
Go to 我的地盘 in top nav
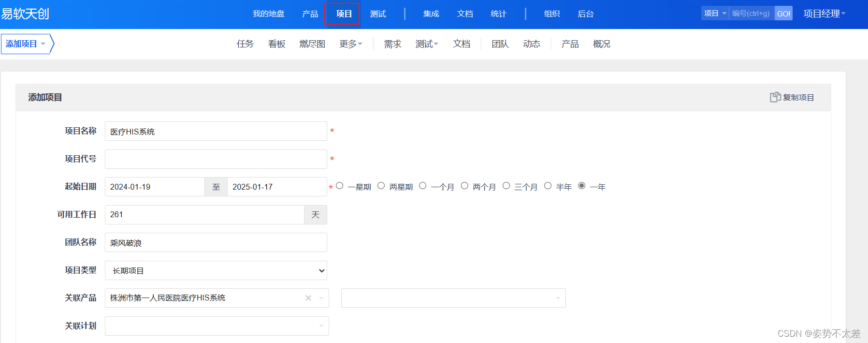point(269,14)
